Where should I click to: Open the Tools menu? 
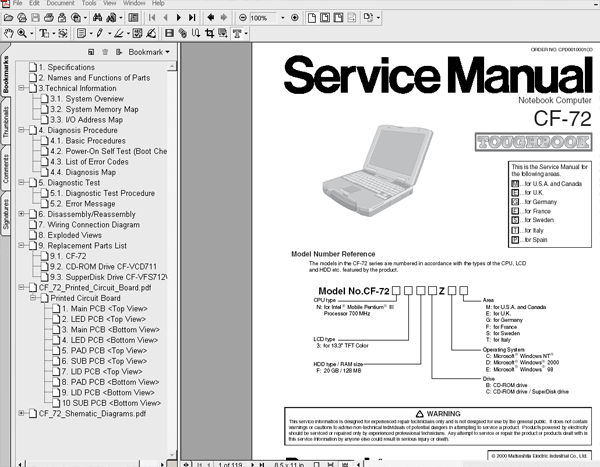click(89, 3)
